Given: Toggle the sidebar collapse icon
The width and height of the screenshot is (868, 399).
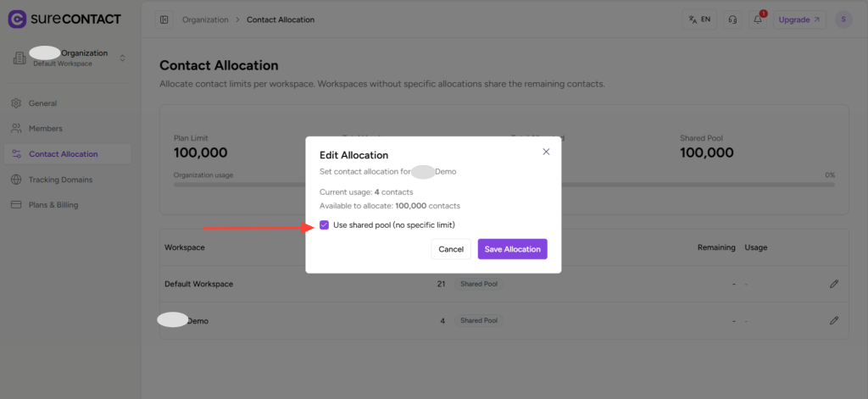Looking at the screenshot, I should [x=164, y=19].
